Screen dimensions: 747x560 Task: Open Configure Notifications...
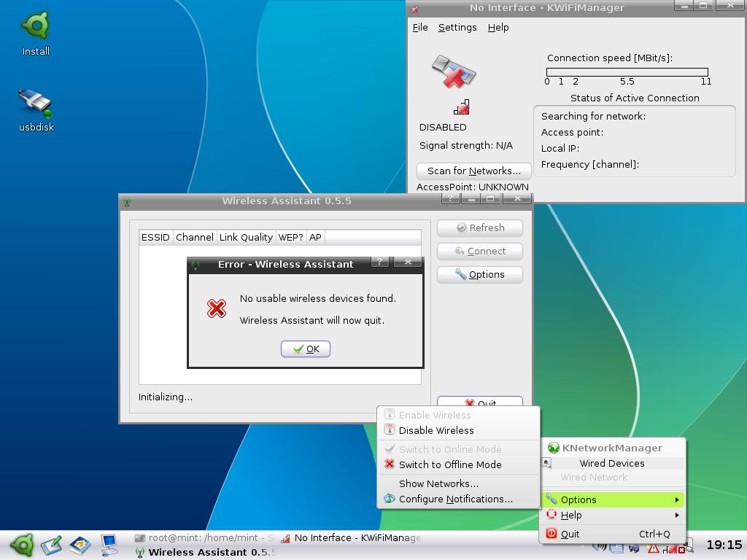[x=458, y=499]
